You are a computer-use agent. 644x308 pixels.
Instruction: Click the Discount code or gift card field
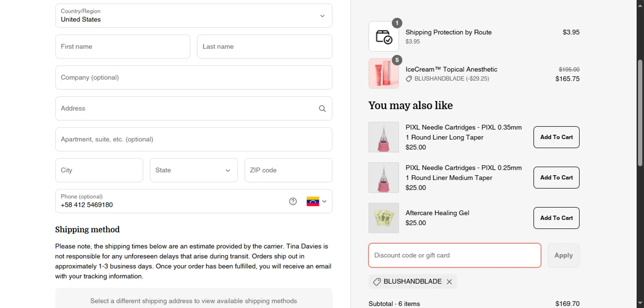(455, 255)
